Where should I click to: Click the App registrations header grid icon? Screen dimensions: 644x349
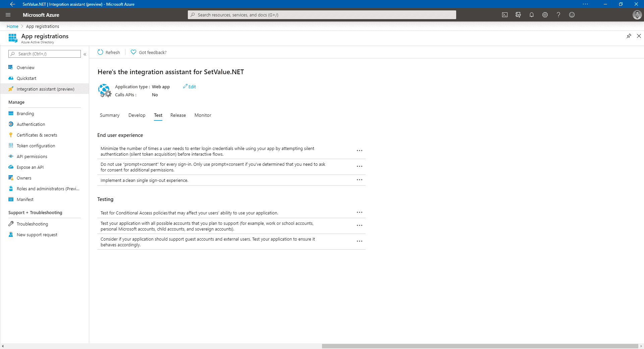point(13,38)
